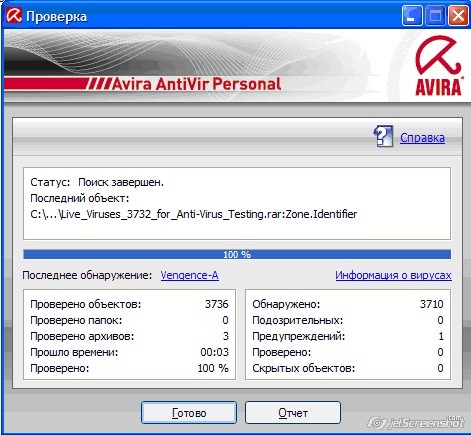Click the Проверка window title text
This screenshot has height=435, width=471.
(56, 16)
